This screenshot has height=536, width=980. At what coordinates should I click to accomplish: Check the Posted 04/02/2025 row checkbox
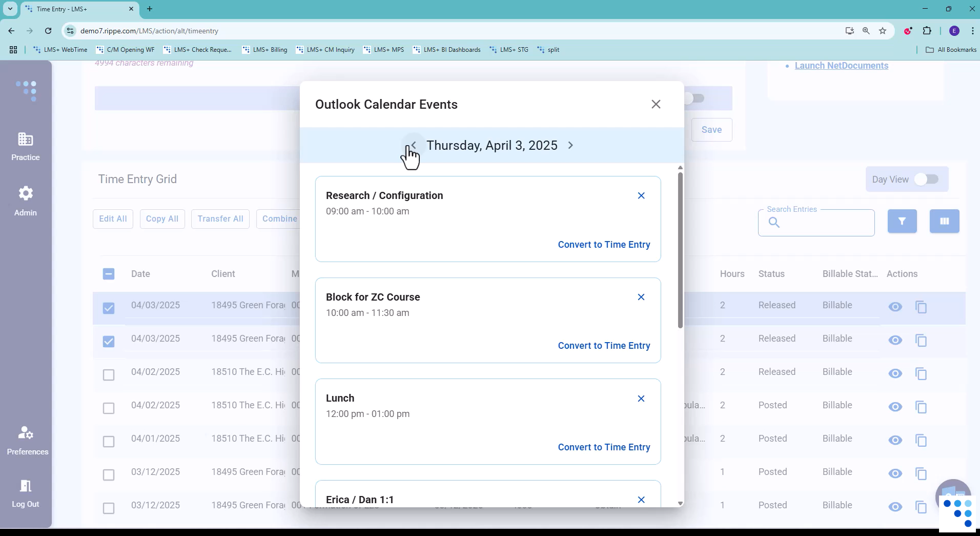click(109, 408)
